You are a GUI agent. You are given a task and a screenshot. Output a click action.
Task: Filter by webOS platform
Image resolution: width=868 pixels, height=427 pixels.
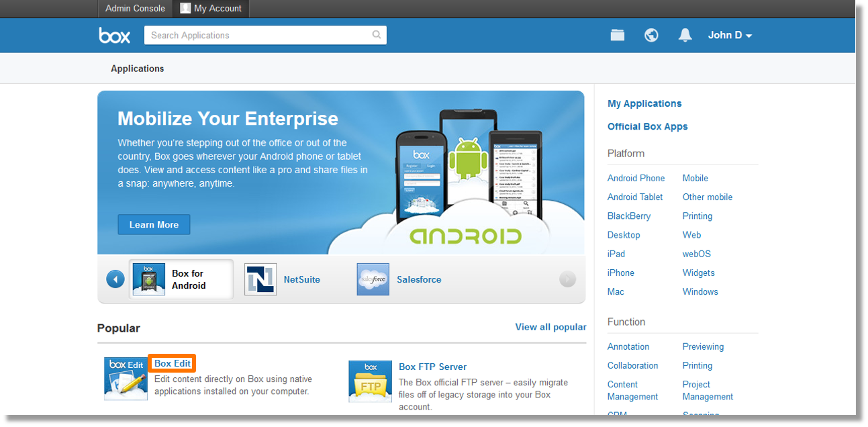[x=697, y=254]
